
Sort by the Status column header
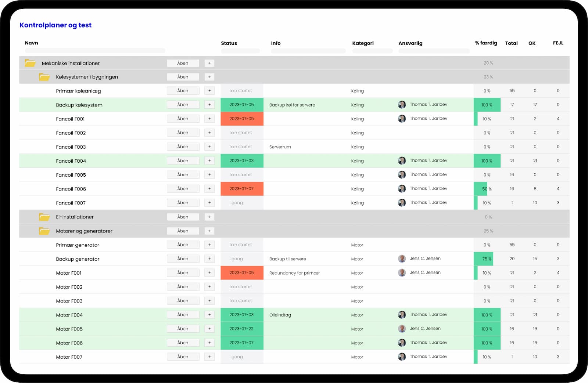[229, 43]
